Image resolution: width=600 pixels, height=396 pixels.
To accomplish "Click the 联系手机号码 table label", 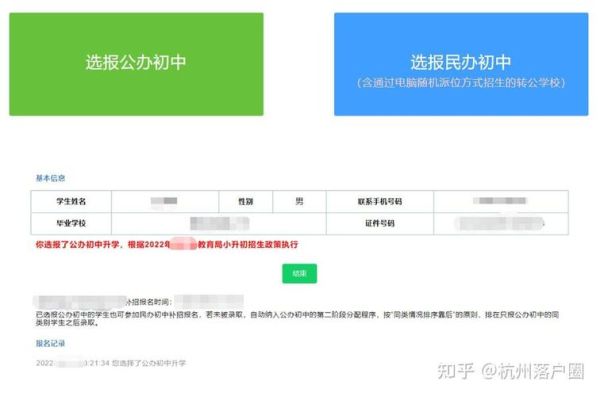I will click(380, 201).
